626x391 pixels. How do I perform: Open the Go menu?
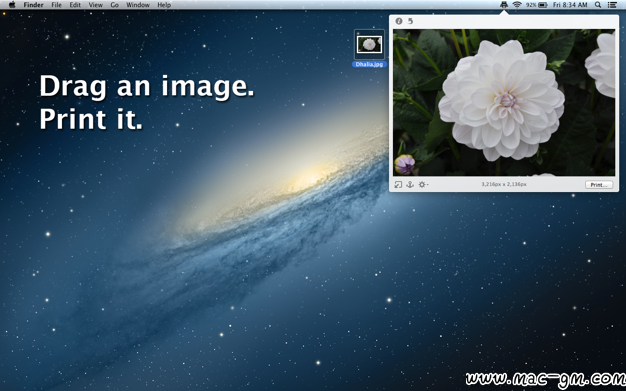tap(115, 5)
